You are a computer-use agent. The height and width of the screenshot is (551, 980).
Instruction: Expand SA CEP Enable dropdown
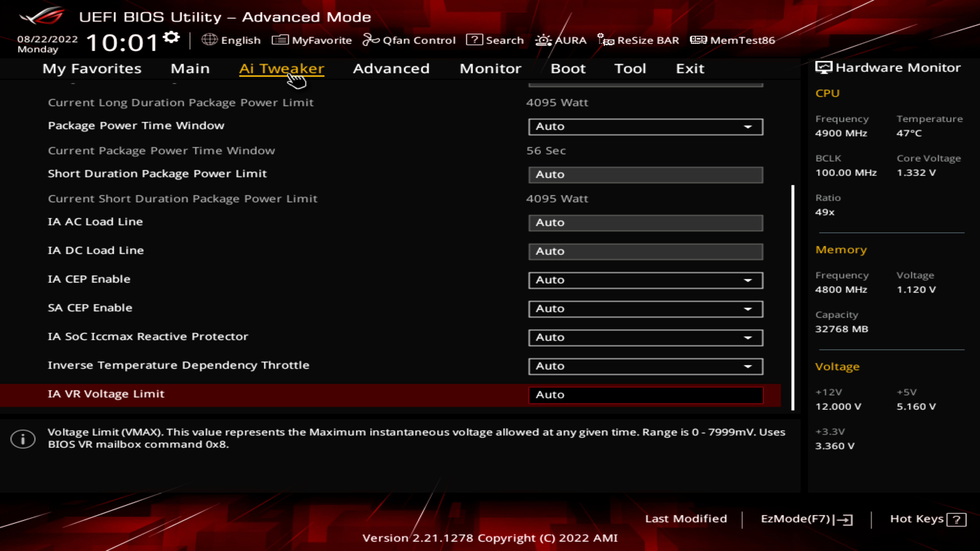coord(645,309)
